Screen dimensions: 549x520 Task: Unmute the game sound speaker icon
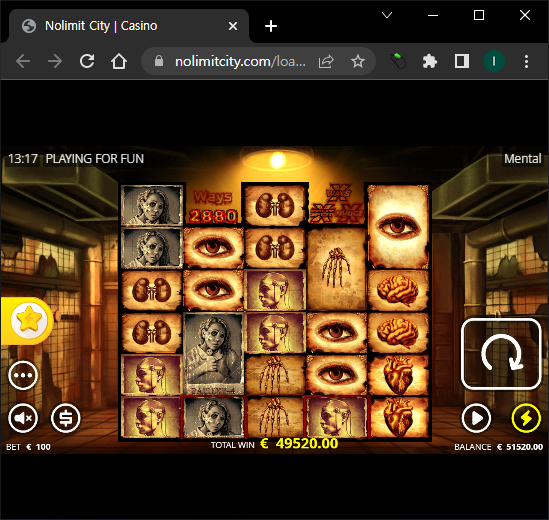(x=23, y=418)
